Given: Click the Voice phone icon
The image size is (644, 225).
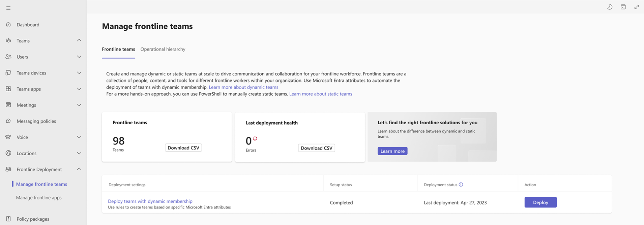Looking at the screenshot, I should coord(8,137).
